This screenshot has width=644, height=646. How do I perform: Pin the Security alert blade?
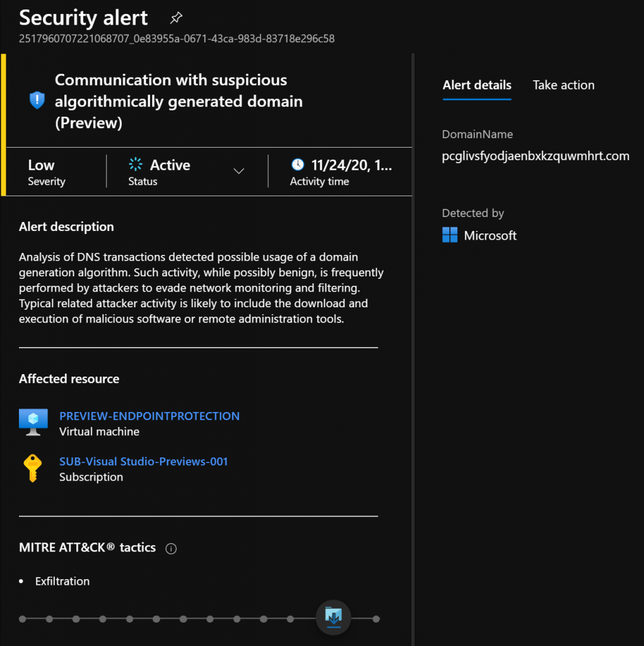point(176,18)
